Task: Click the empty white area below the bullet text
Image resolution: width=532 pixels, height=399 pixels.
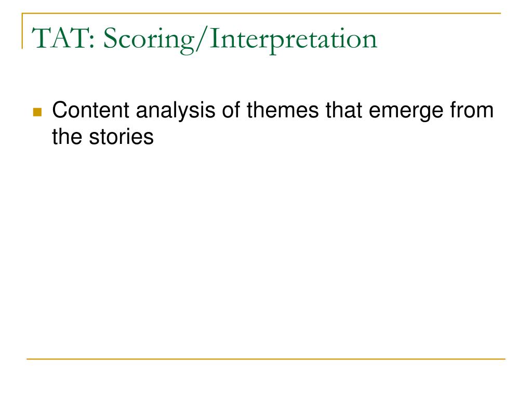Action: [266, 251]
